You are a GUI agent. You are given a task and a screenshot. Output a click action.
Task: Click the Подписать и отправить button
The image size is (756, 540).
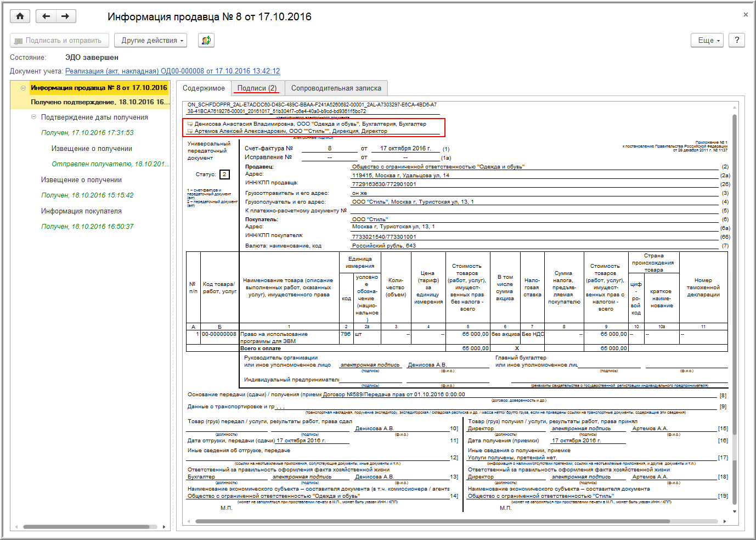pyautogui.click(x=58, y=41)
